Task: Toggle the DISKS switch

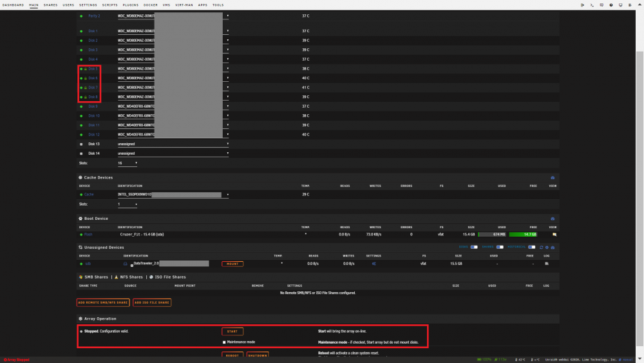Action: (474, 247)
